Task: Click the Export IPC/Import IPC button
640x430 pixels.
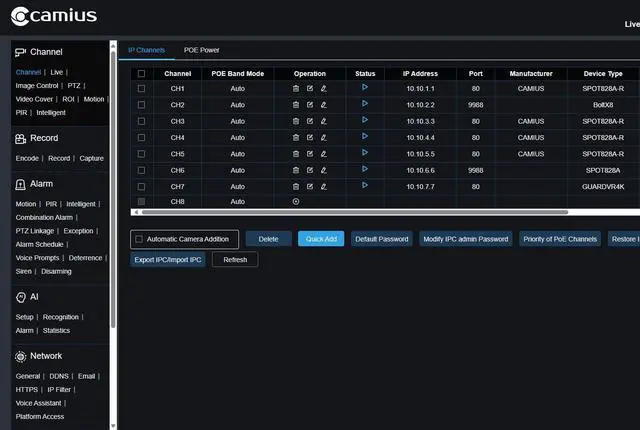Action: tap(168, 260)
